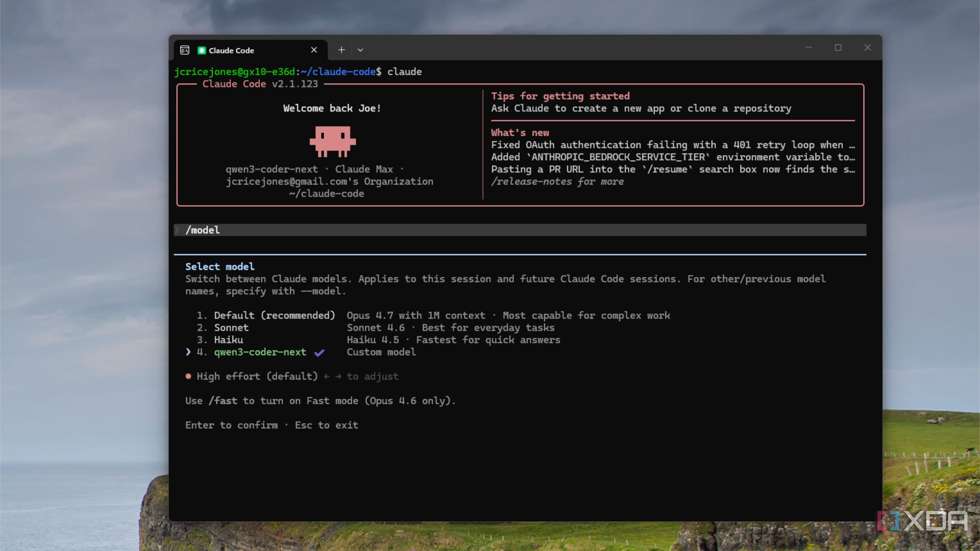Click 'Ask Claude to create a new app' tip

tap(641, 108)
